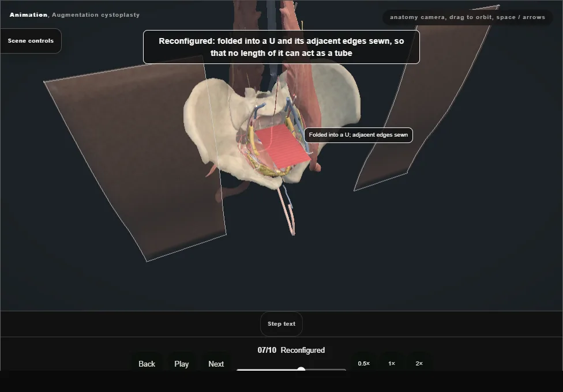Start playback with the Play button
Viewport: 563px width, 392px height.
[182, 364]
